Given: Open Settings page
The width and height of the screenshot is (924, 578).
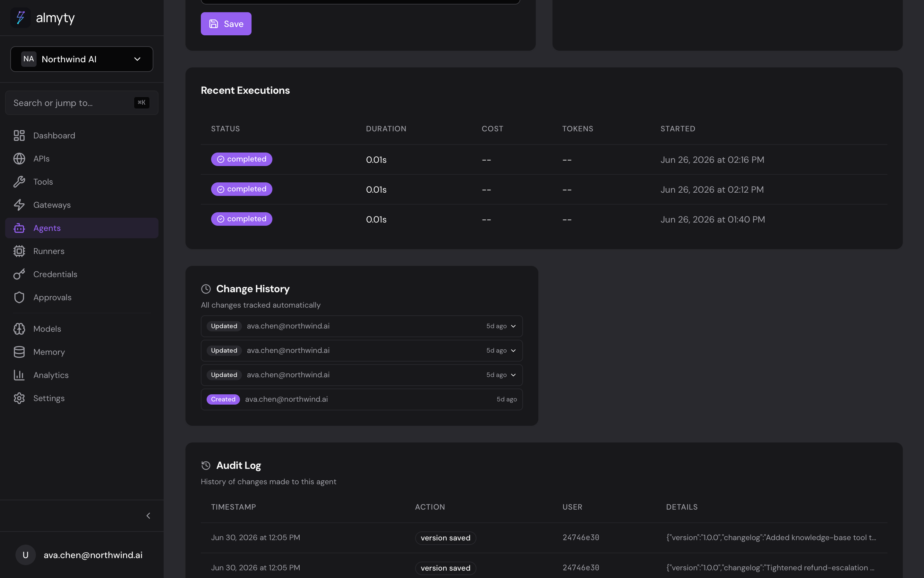Looking at the screenshot, I should [82, 398].
